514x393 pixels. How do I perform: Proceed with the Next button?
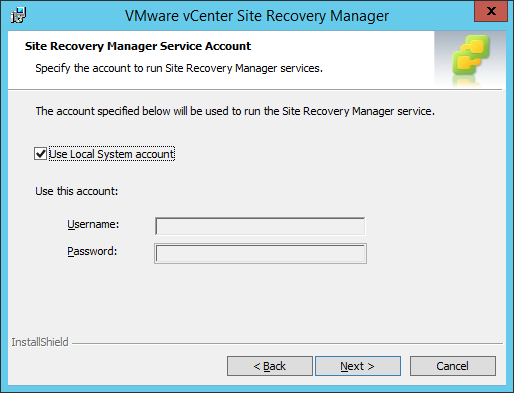point(358,366)
